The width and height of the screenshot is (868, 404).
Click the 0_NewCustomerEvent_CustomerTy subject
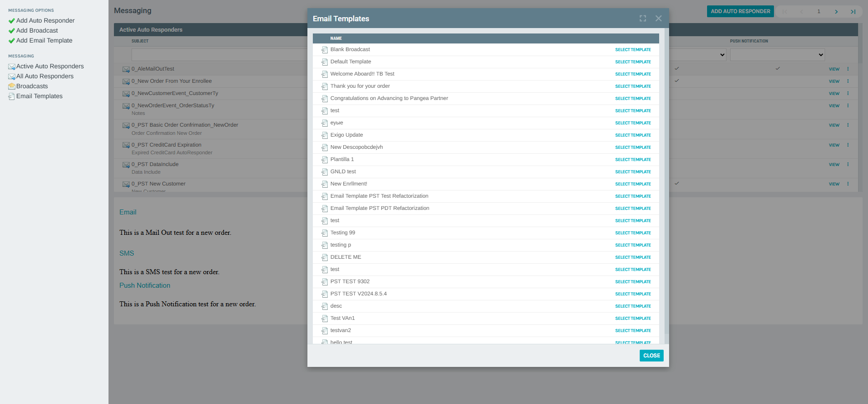[175, 93]
